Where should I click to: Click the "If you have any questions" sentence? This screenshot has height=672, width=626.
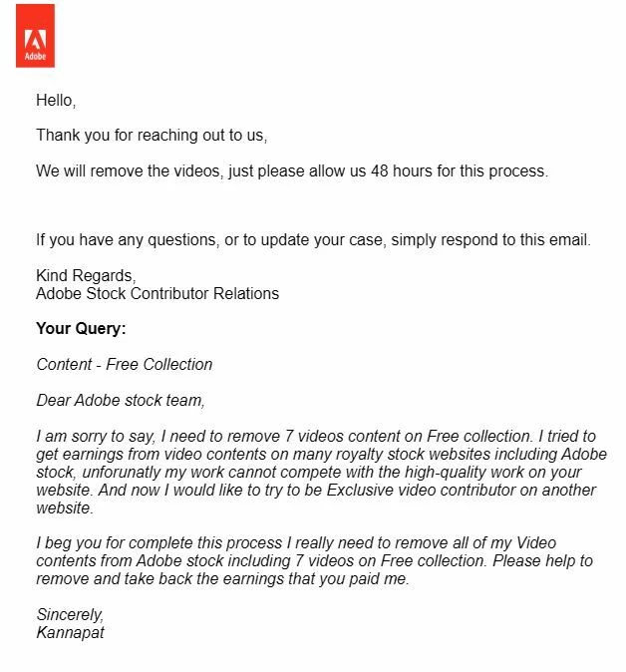(x=313, y=240)
